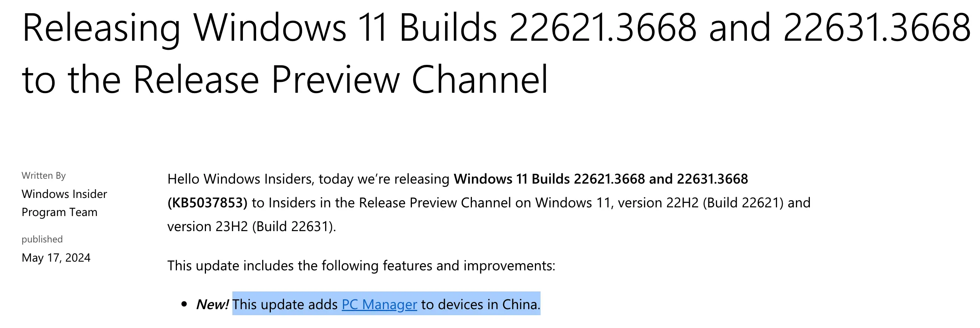Click "22631.3668" in the page title
The image size is (980, 328).
tap(877, 28)
